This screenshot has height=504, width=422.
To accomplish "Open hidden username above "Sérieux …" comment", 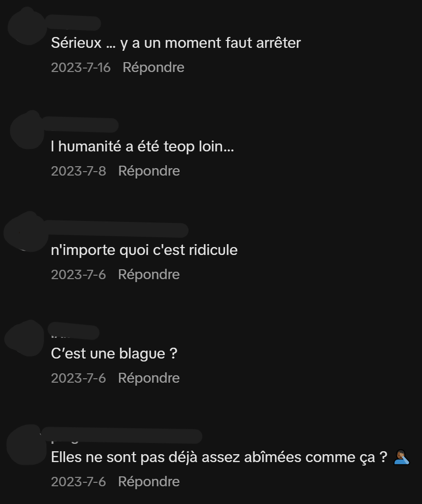I will 74,23.
